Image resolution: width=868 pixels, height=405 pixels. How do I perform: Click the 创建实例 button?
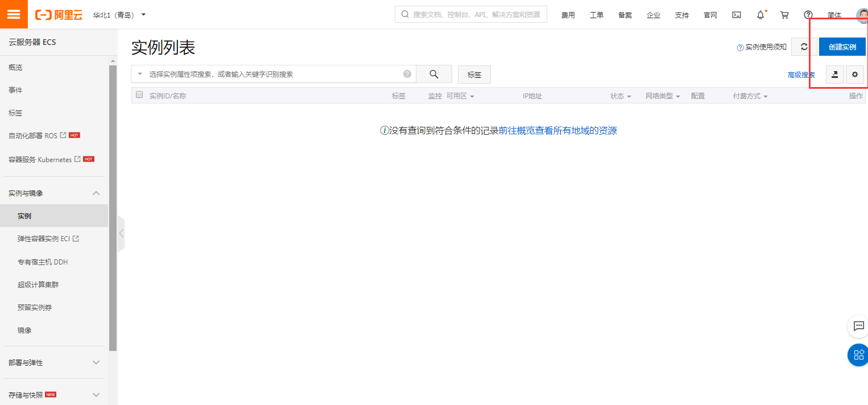coord(842,47)
